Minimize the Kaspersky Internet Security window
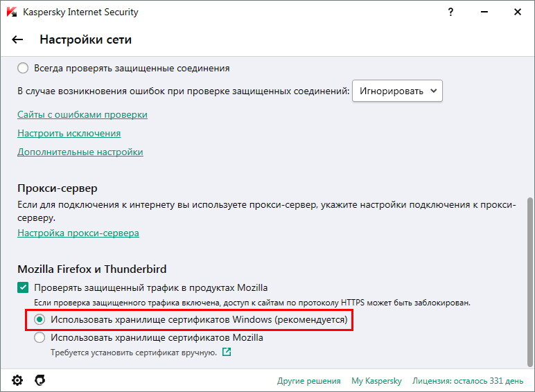The width and height of the screenshot is (535, 392). 484,12
